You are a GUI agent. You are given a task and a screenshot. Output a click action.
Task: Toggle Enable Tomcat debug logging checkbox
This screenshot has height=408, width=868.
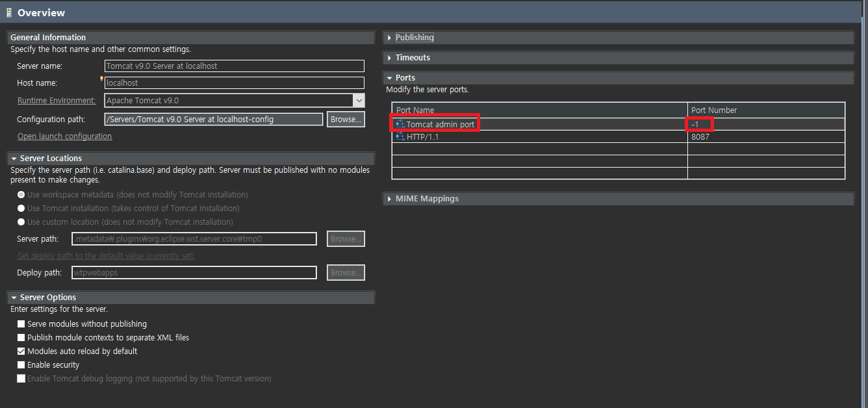(21, 379)
